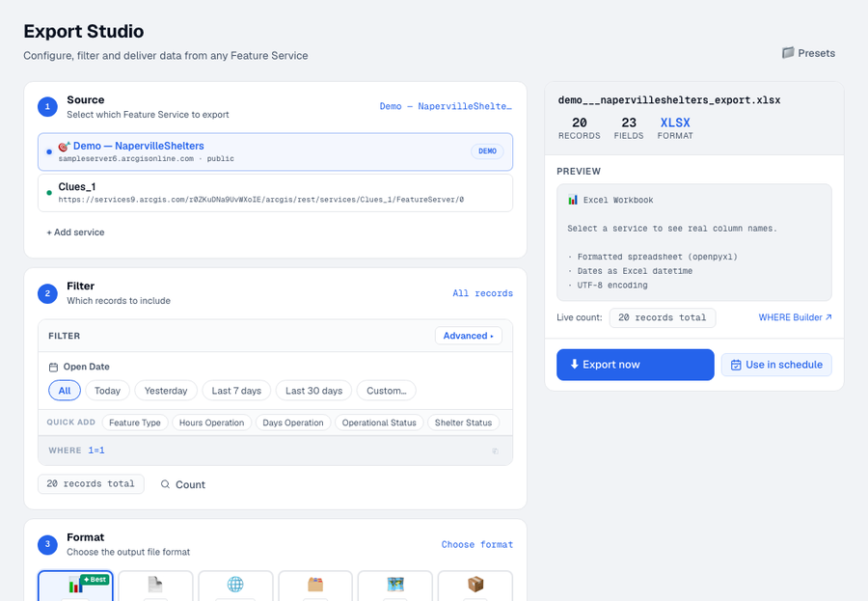The image size is (868, 601).
Task: Click the Presets button
Action: tap(808, 53)
